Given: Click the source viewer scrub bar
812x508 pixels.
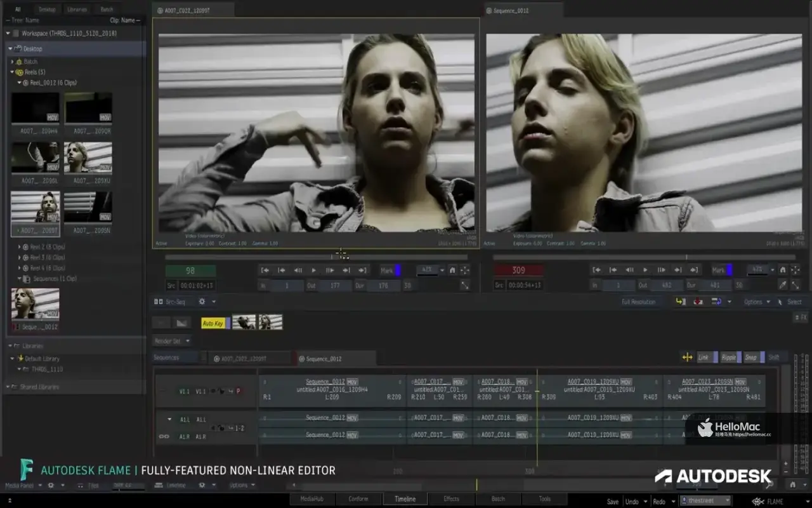Looking at the screenshot, I should (317, 257).
